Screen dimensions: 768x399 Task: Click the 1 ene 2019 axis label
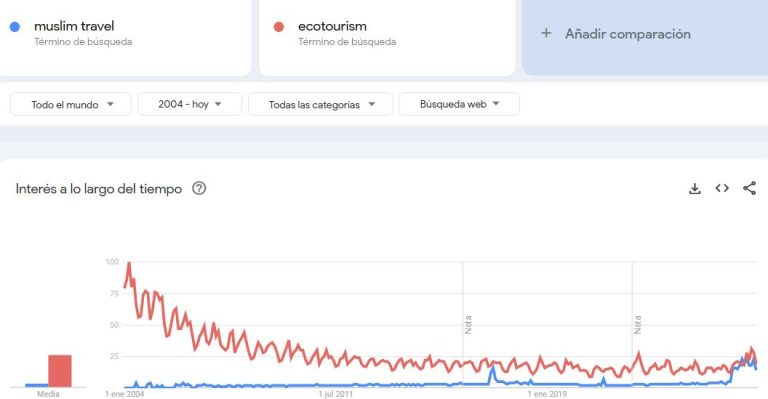coord(547,394)
